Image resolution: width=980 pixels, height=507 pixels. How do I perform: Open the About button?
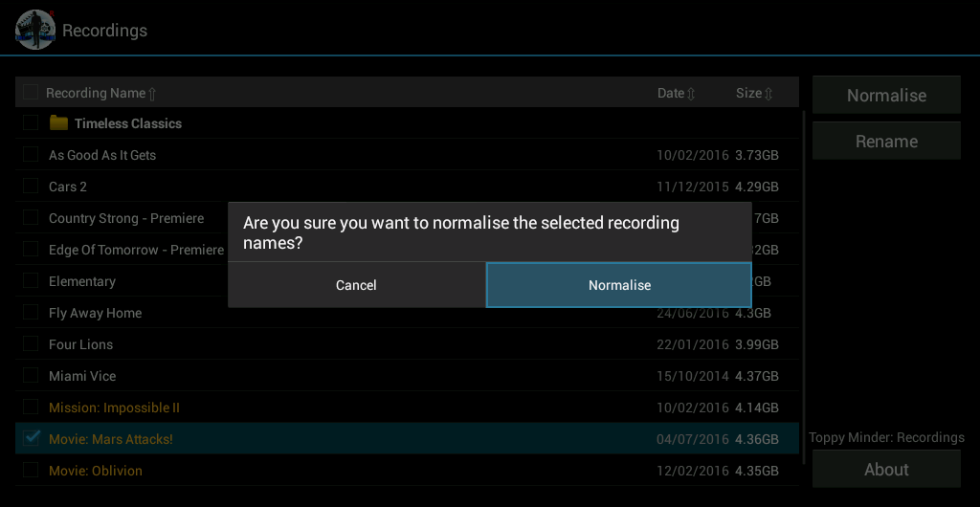click(x=886, y=470)
